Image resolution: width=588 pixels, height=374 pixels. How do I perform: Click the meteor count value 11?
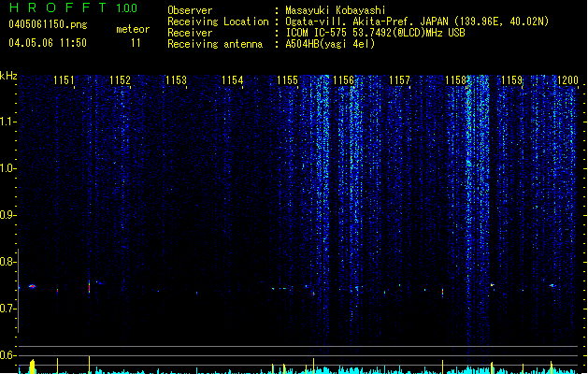coord(136,43)
